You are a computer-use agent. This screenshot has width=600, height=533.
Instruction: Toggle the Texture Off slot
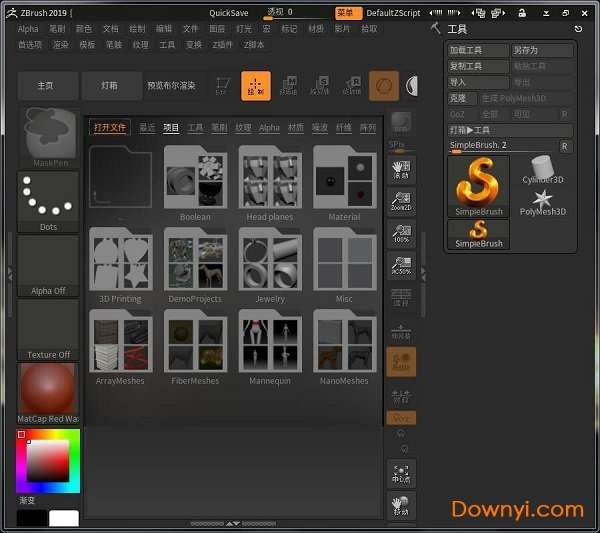coord(48,326)
